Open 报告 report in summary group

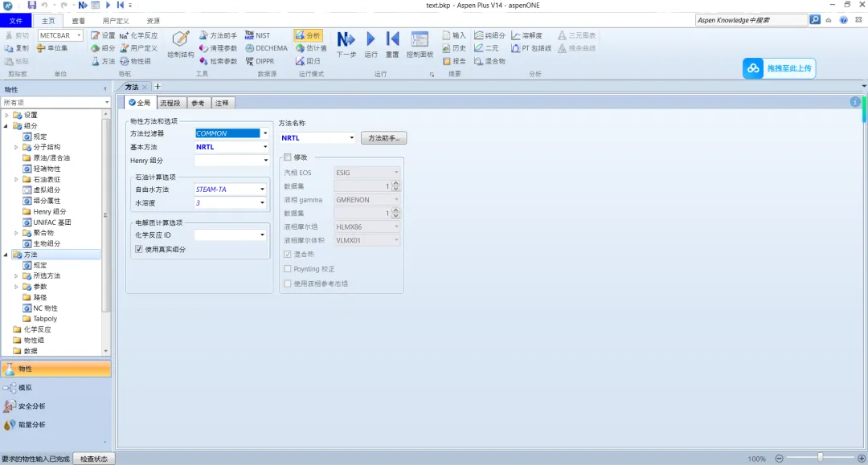[x=454, y=61]
